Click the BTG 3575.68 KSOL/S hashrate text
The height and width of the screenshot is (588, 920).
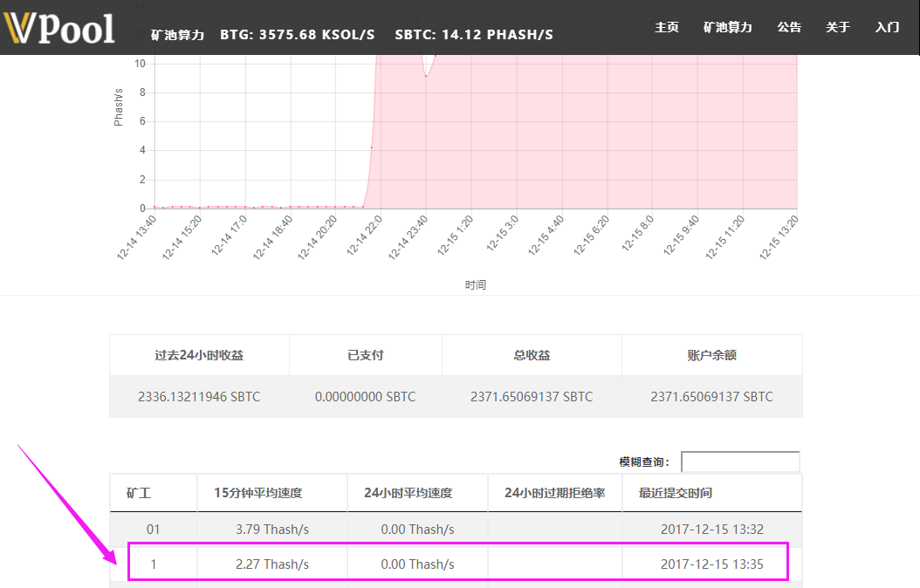click(297, 35)
